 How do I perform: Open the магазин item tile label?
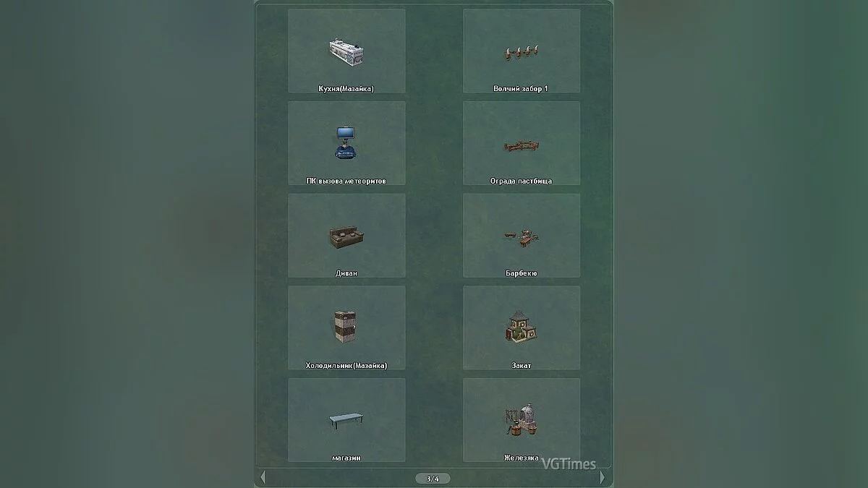click(x=346, y=458)
